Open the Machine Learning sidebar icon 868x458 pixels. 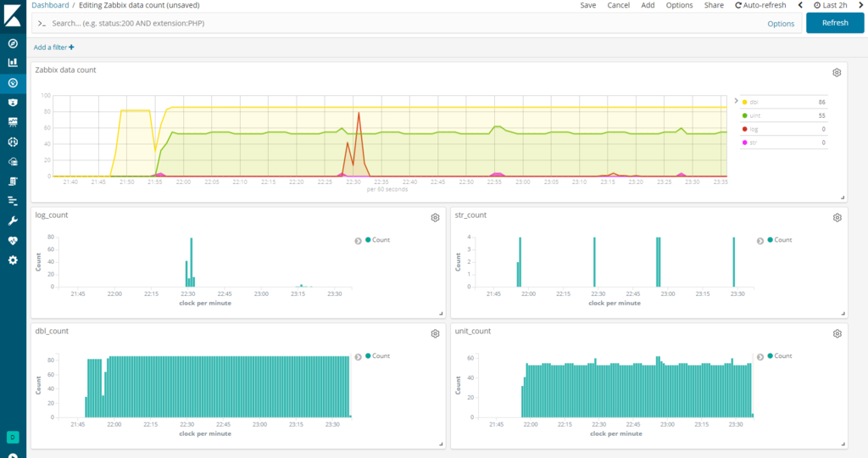(x=13, y=142)
